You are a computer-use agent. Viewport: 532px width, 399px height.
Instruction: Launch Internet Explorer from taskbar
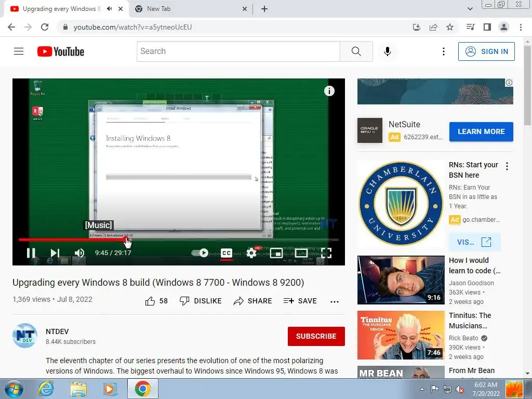[46, 389]
